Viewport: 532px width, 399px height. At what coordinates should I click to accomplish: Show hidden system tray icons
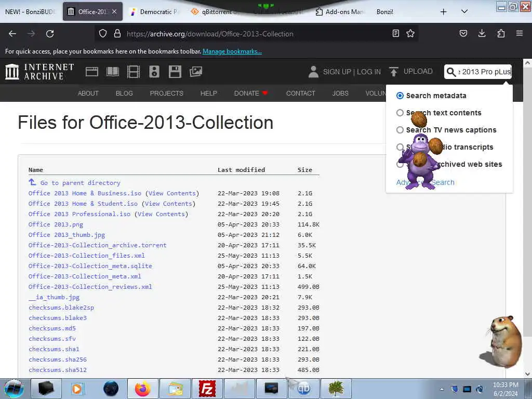coord(442,389)
